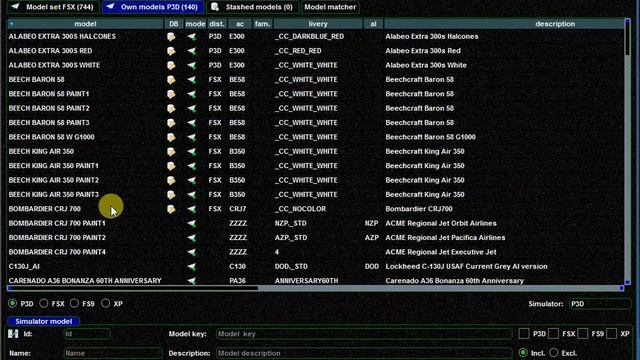640x360 pixels.
Task: Switch to the Model matcher tab
Action: coord(330,7)
